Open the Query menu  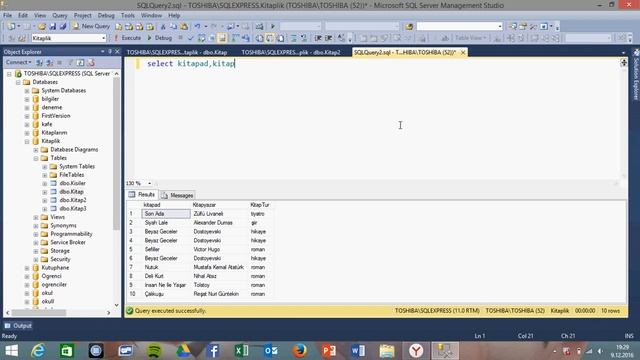tap(60, 16)
